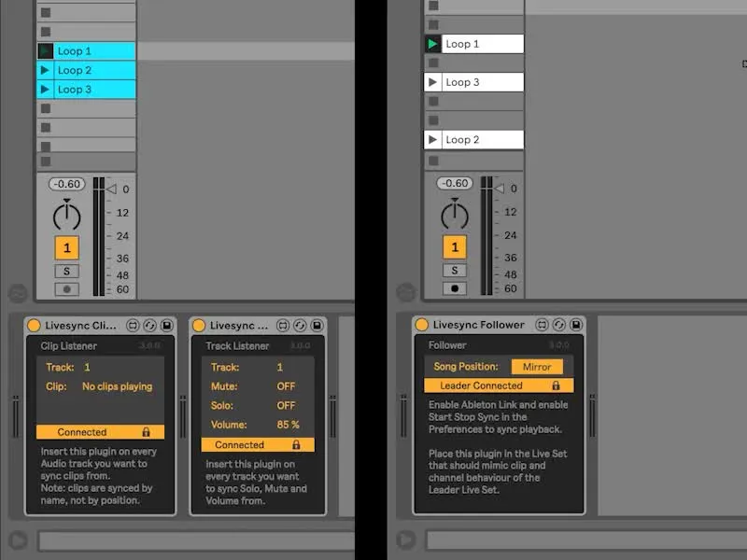
Task: Click save preset icon on Track Listener device
Action: pyautogui.click(x=317, y=326)
